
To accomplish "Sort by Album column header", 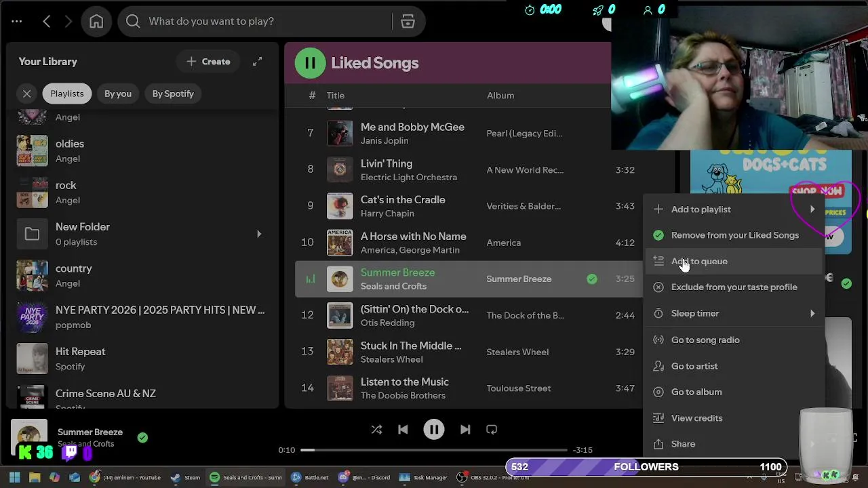I will [500, 96].
